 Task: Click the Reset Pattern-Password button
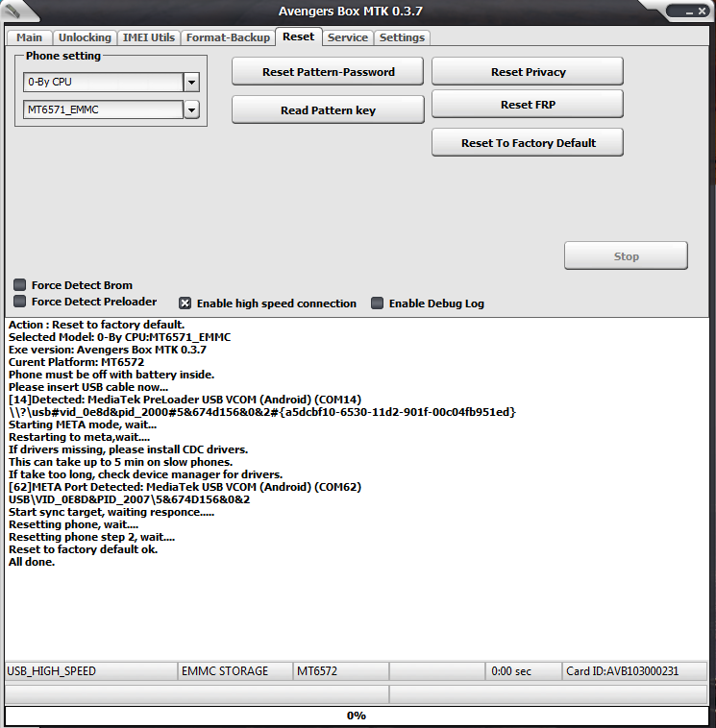pos(328,71)
